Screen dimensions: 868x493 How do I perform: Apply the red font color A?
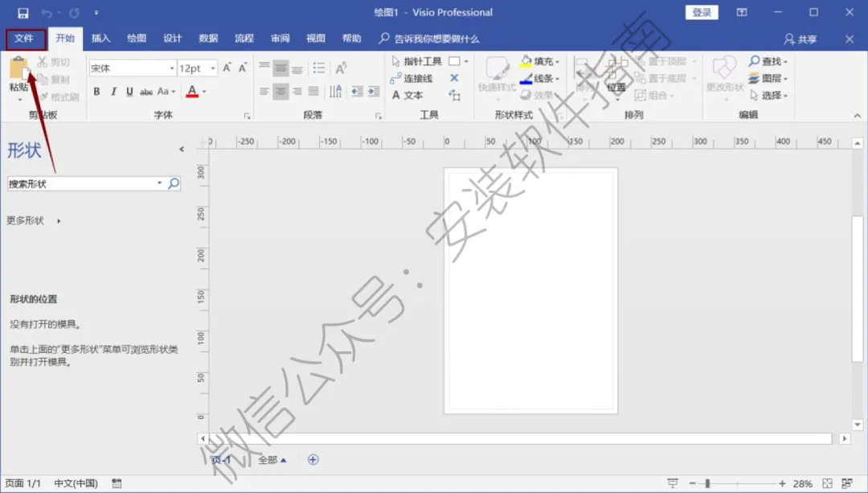(192, 92)
